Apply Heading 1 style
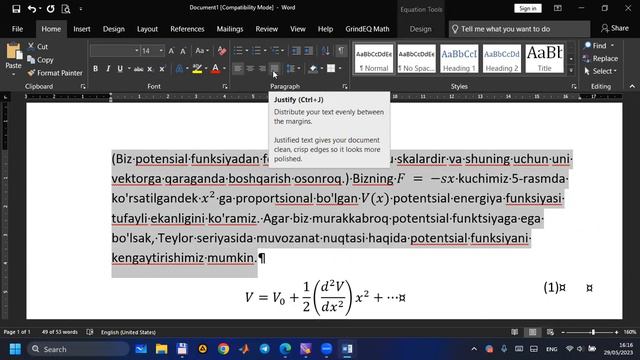The height and width of the screenshot is (360, 640). (x=459, y=59)
